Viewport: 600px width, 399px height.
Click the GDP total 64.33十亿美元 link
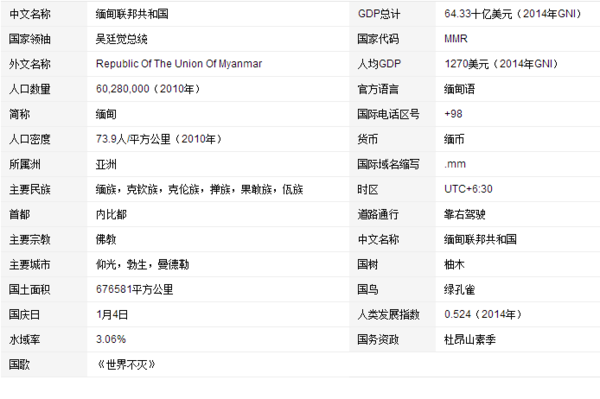[513, 14]
